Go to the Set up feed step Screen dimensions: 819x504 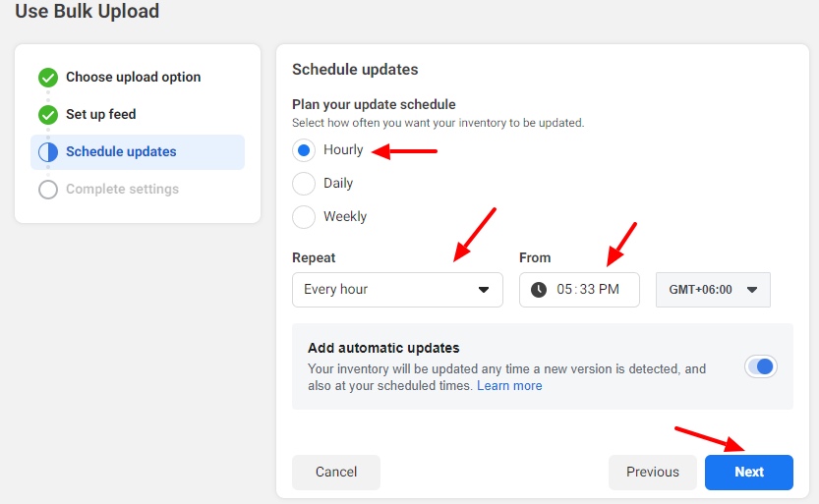(100, 115)
